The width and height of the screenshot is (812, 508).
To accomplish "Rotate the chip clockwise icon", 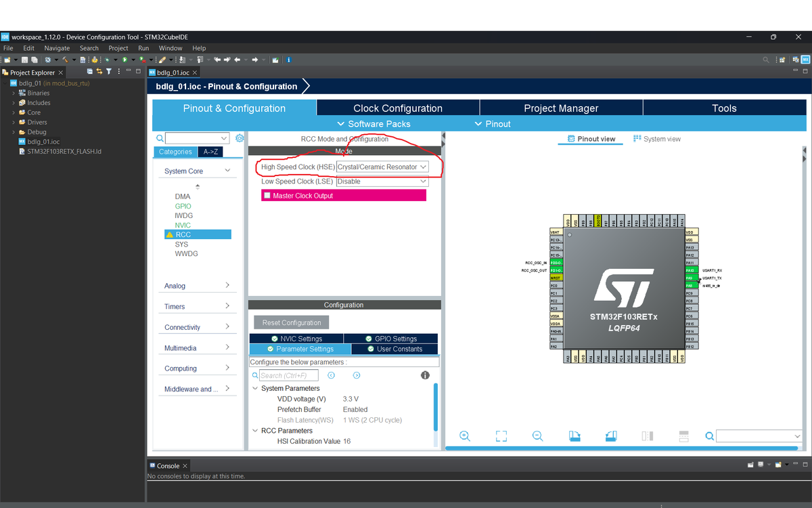I will (x=574, y=436).
